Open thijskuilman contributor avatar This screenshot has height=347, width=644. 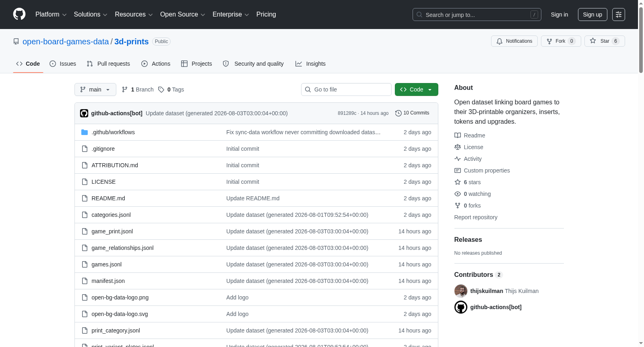tap(461, 291)
